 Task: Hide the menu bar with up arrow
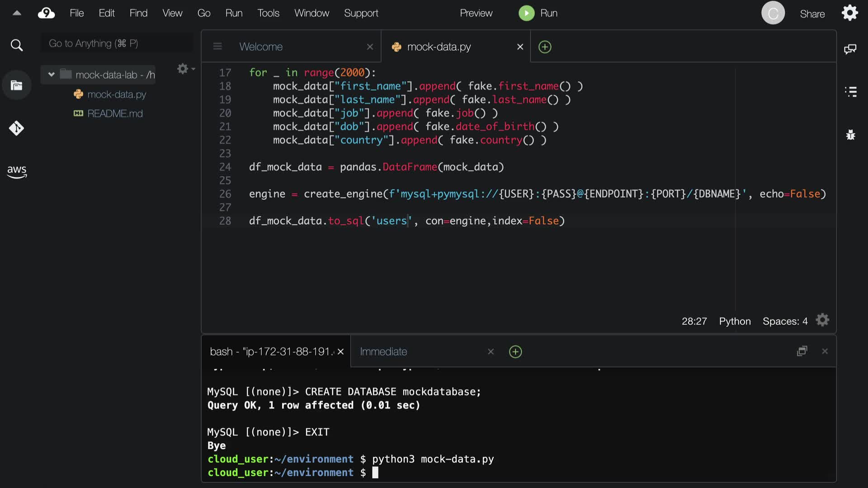(17, 13)
